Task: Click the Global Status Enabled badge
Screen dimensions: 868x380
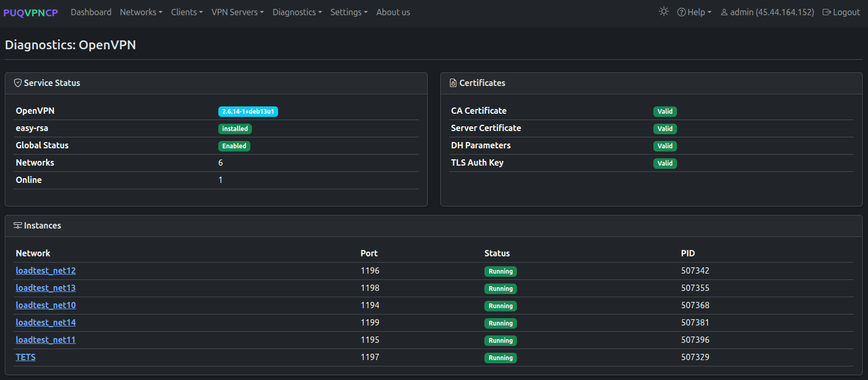Action: pos(234,146)
